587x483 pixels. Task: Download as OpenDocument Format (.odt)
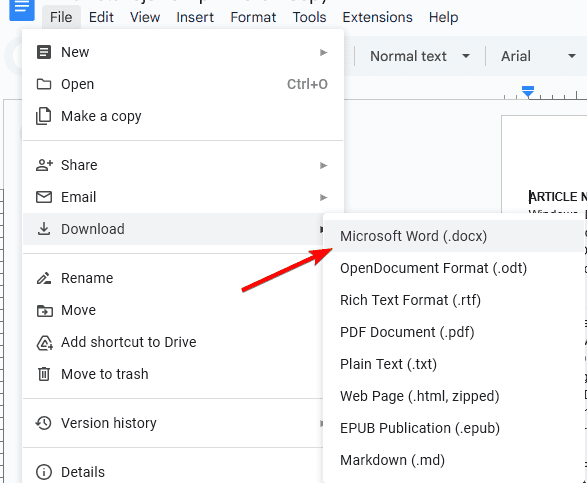[x=454, y=268]
